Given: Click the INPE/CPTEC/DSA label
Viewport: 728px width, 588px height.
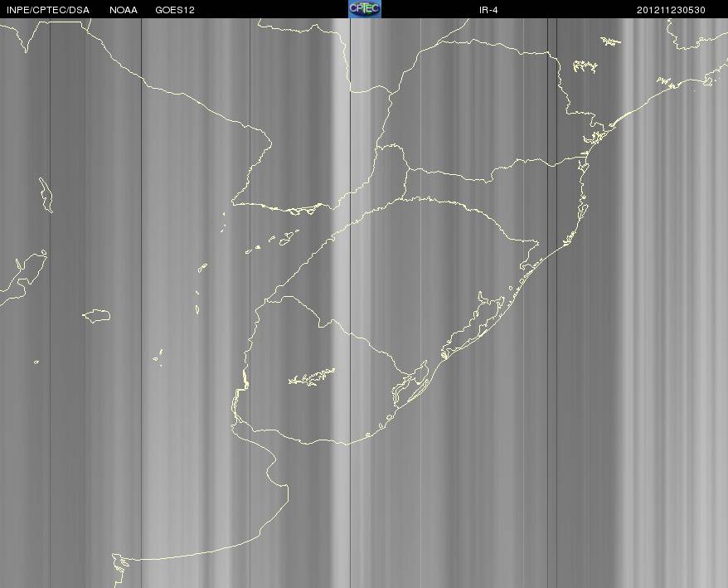Looking at the screenshot, I should tap(48, 10).
